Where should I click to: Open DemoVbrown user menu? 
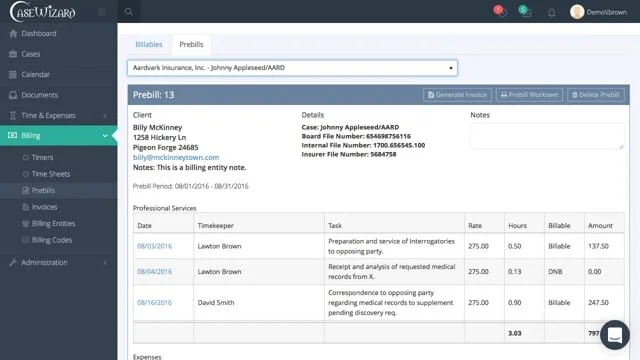click(607, 12)
